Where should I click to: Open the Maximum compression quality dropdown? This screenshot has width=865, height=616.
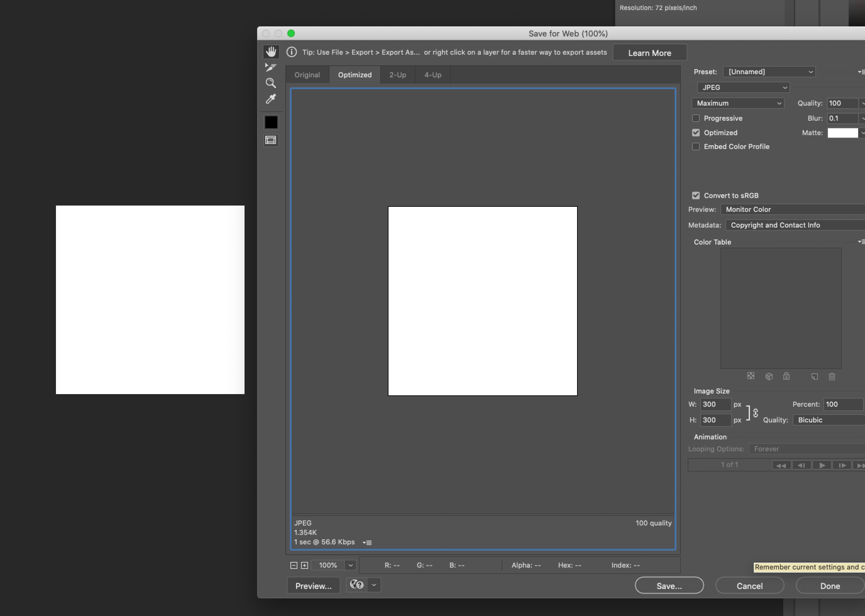click(x=737, y=103)
